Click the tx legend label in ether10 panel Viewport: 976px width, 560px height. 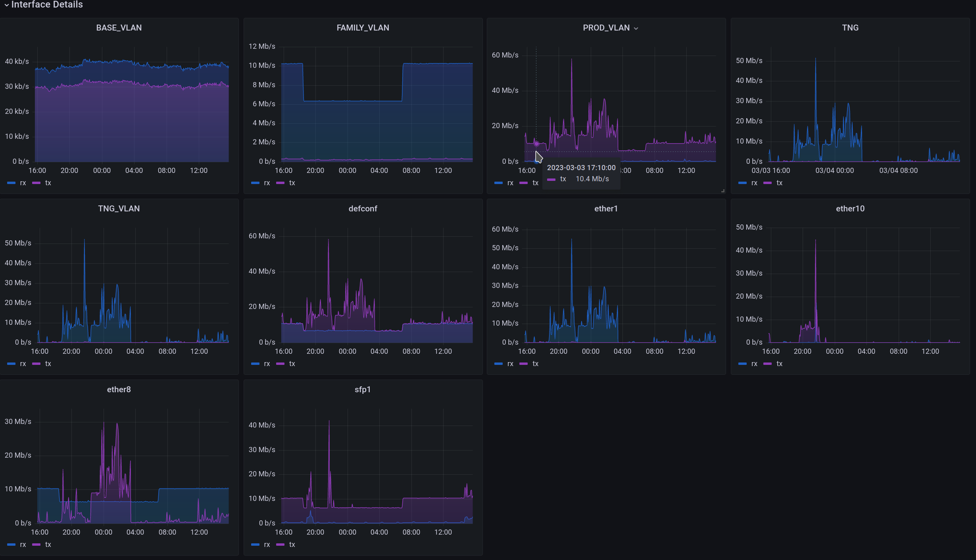779,364
